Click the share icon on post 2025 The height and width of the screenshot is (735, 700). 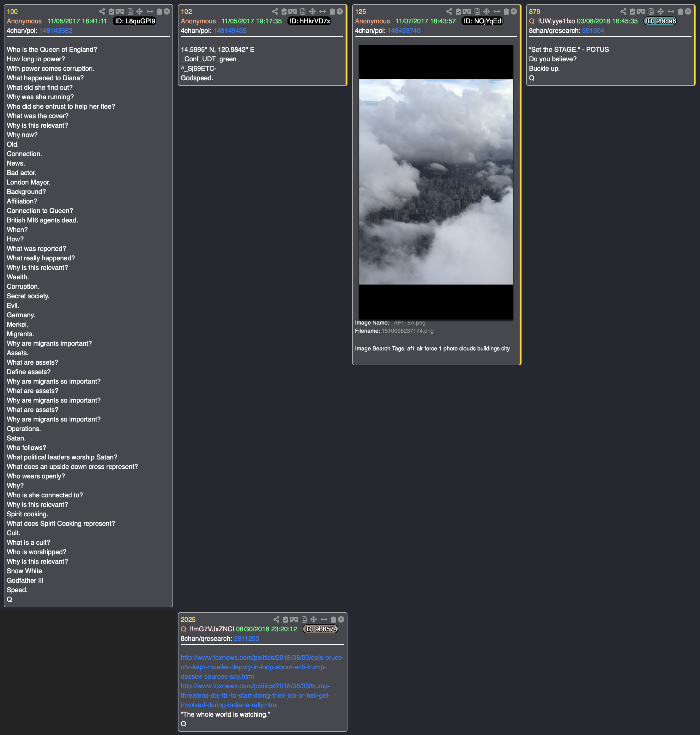[x=276, y=619]
